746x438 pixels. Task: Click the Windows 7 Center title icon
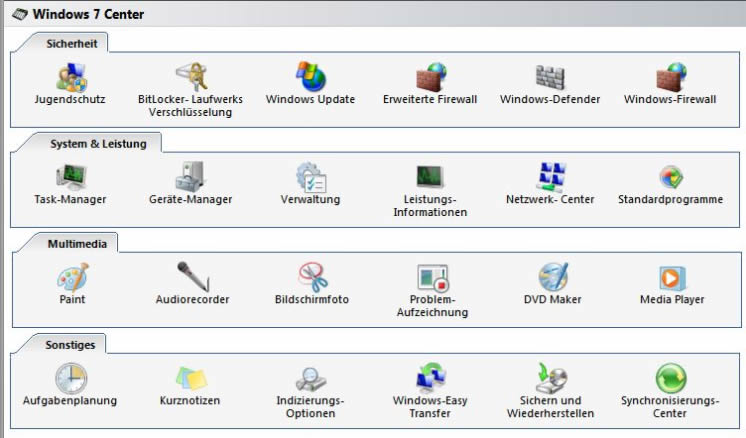[20, 14]
